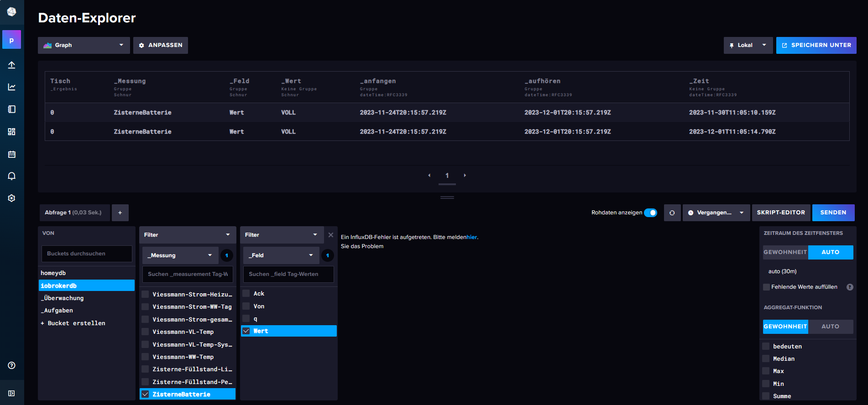This screenshot has height=405, width=868.
Task: Check the Median aggregate function
Action: [x=766, y=358]
